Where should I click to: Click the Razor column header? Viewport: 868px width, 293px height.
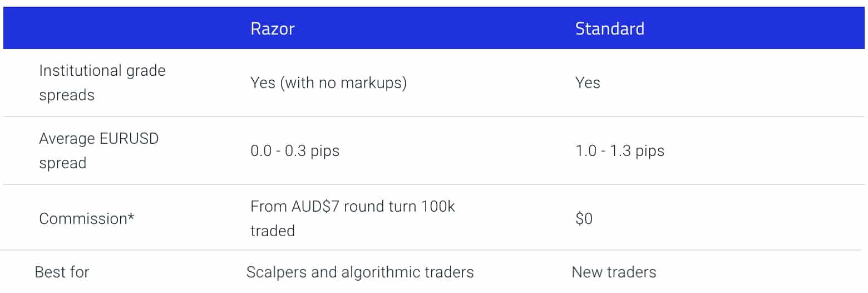(x=272, y=28)
